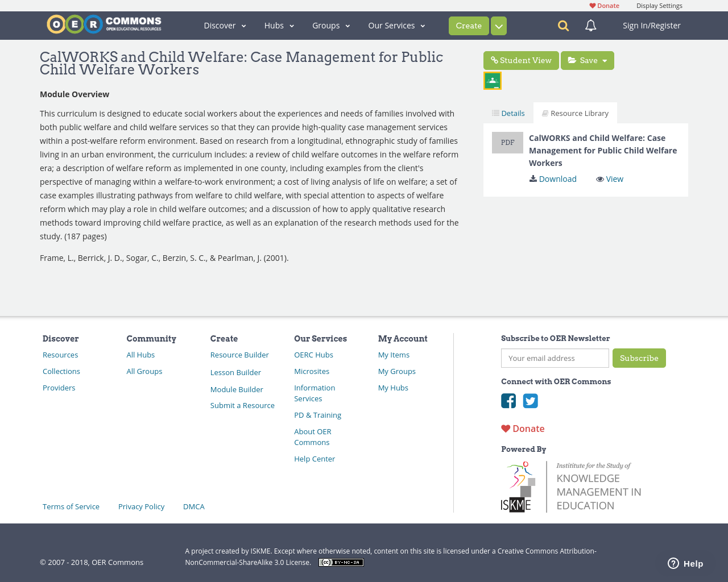This screenshot has width=728, height=582.
Task: Open the Terms of Service page
Action: click(71, 506)
